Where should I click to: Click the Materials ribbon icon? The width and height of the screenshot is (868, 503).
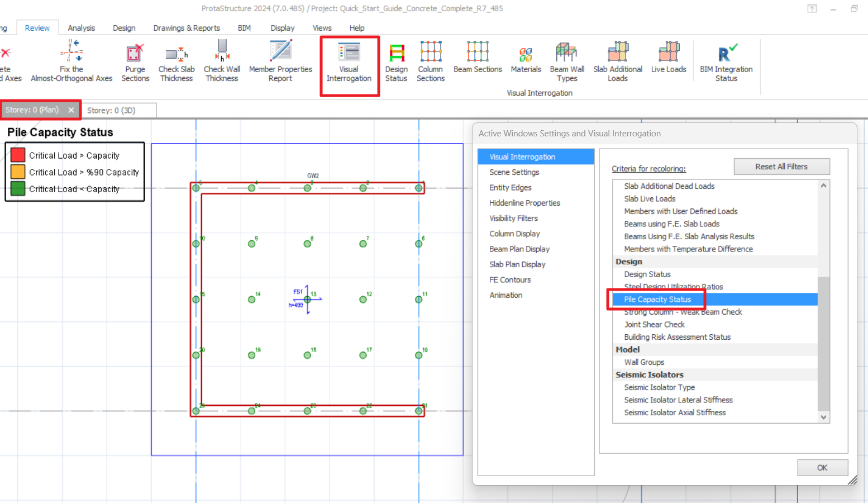526,59
